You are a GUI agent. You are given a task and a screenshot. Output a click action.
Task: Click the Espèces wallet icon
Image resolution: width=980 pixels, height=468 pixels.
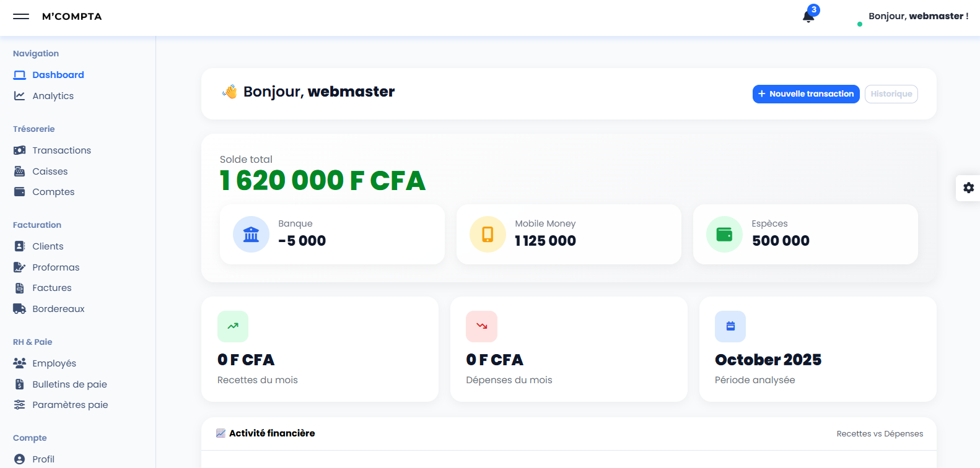pos(724,235)
